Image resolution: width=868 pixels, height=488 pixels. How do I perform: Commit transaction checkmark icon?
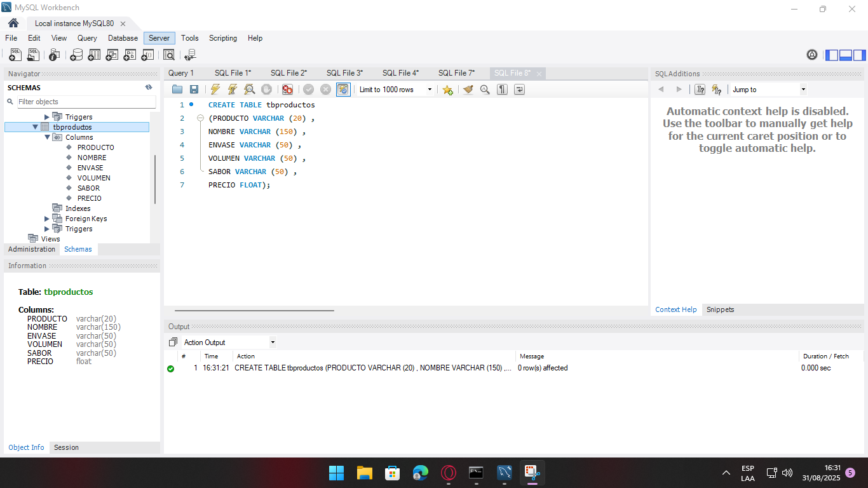pyautogui.click(x=309, y=90)
